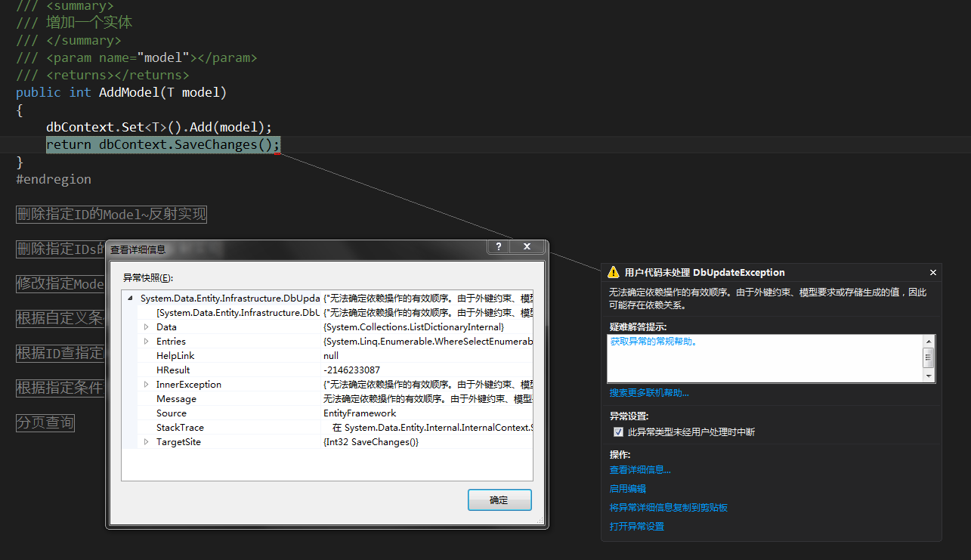Click the value -2146233087

coord(351,370)
